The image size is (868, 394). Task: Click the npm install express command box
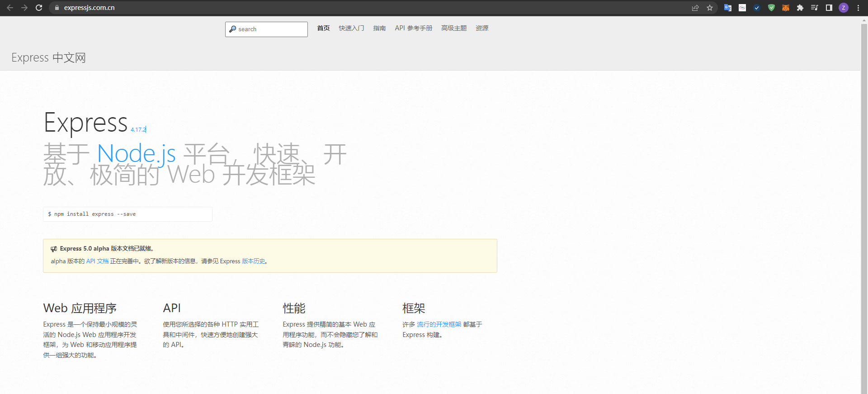coord(127,214)
